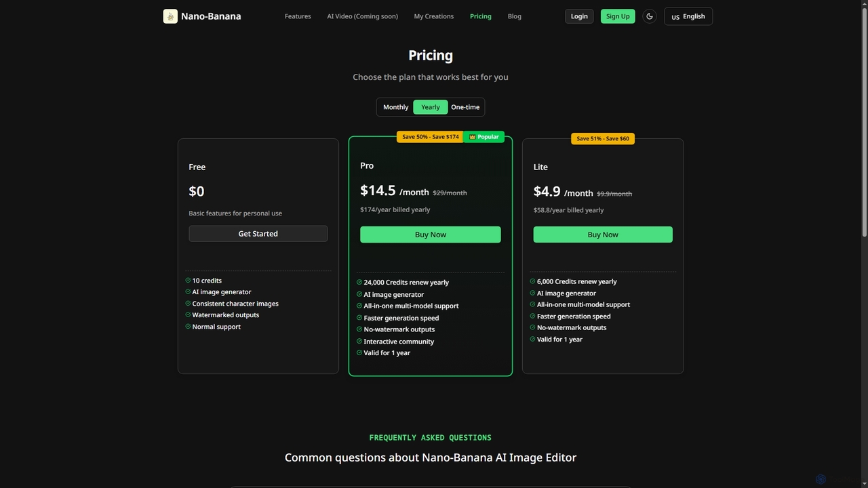This screenshot has width=868, height=488.
Task: Click check icon beside Lite 'Valid for 1 year'
Action: click(533, 339)
